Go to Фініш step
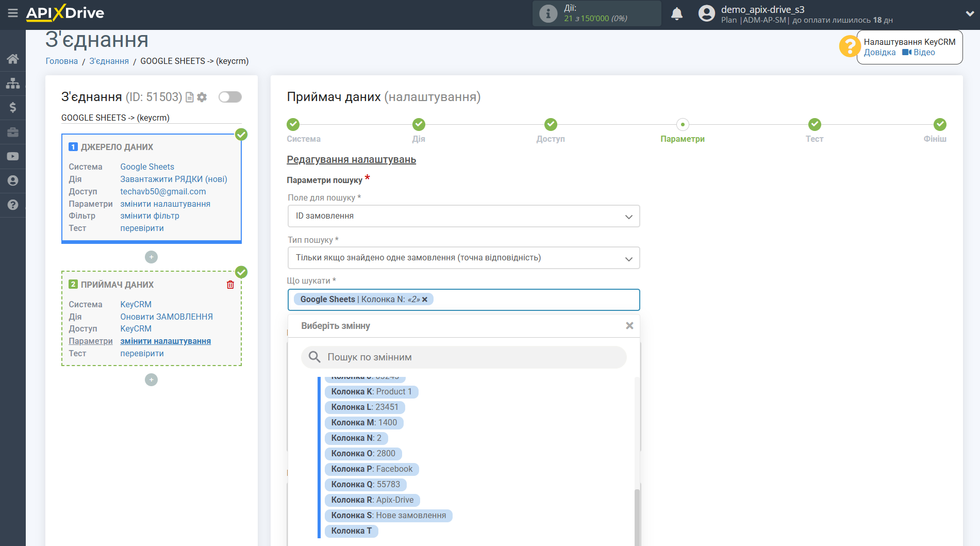Viewport: 980px width, 546px height. [940, 124]
